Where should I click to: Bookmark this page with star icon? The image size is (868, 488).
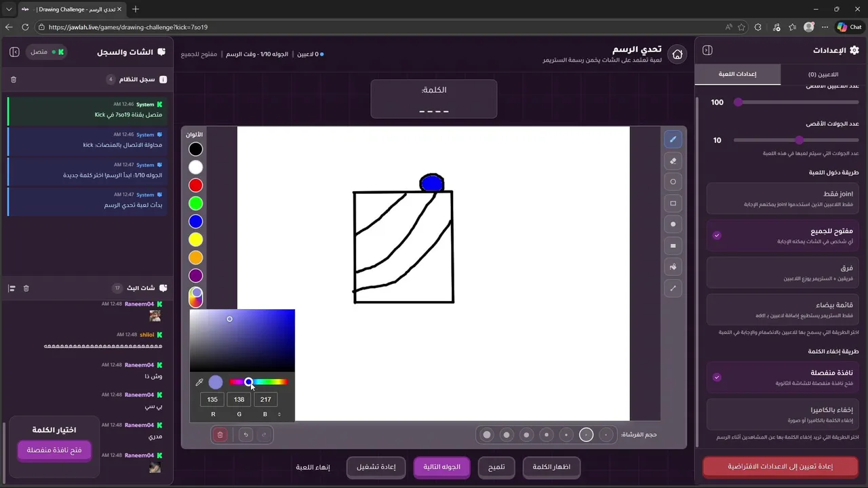(741, 27)
